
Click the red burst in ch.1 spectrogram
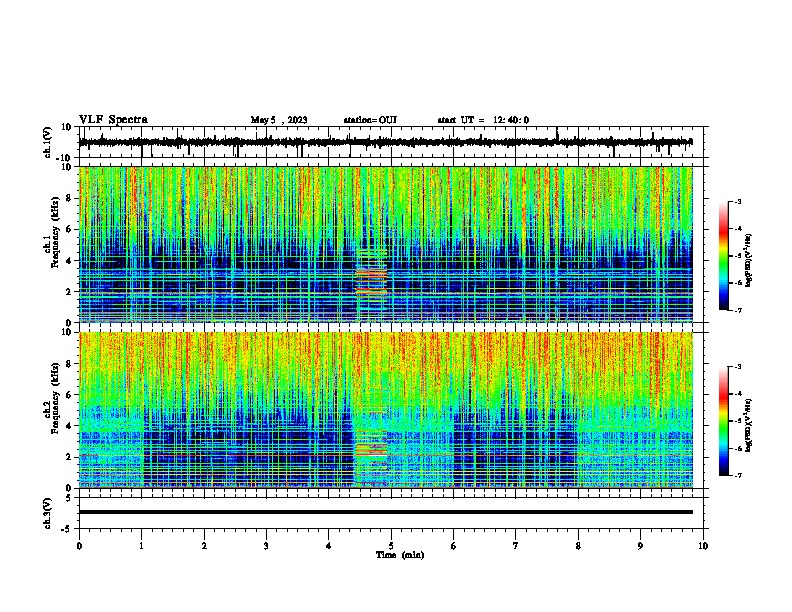[371, 282]
